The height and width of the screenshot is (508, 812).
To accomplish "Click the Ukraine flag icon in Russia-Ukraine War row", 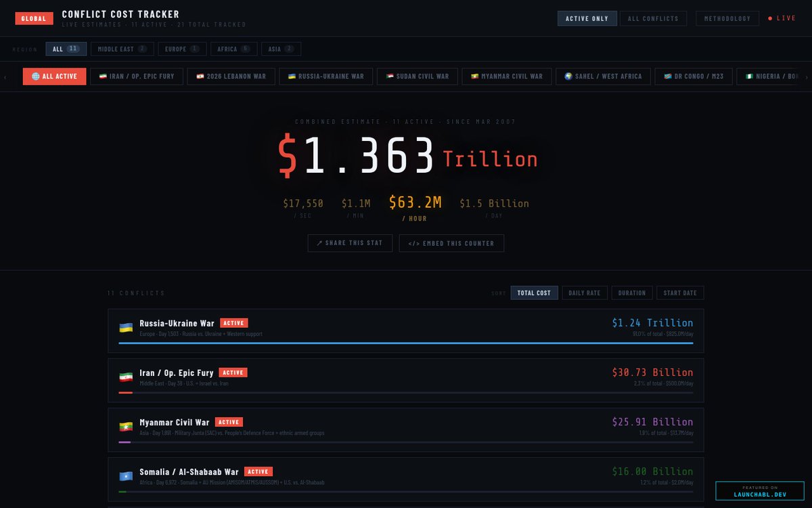I will [x=126, y=328].
